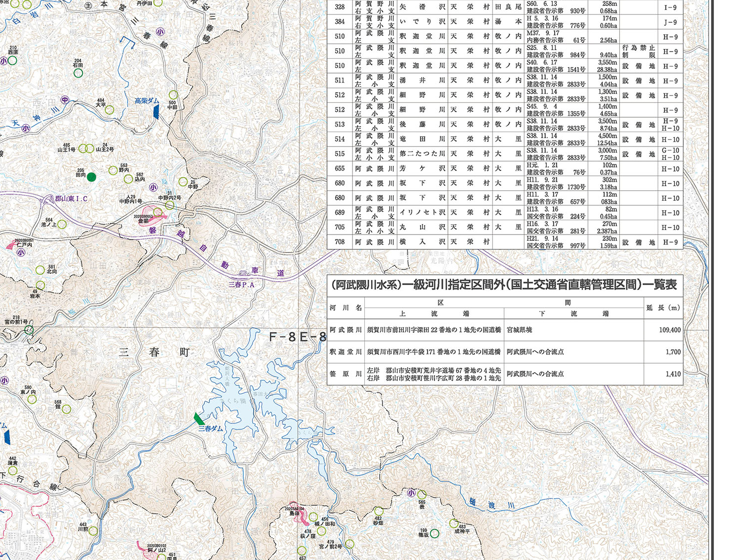
Task: Click the 郡山東 I.C interchange label
Action: [71, 199]
